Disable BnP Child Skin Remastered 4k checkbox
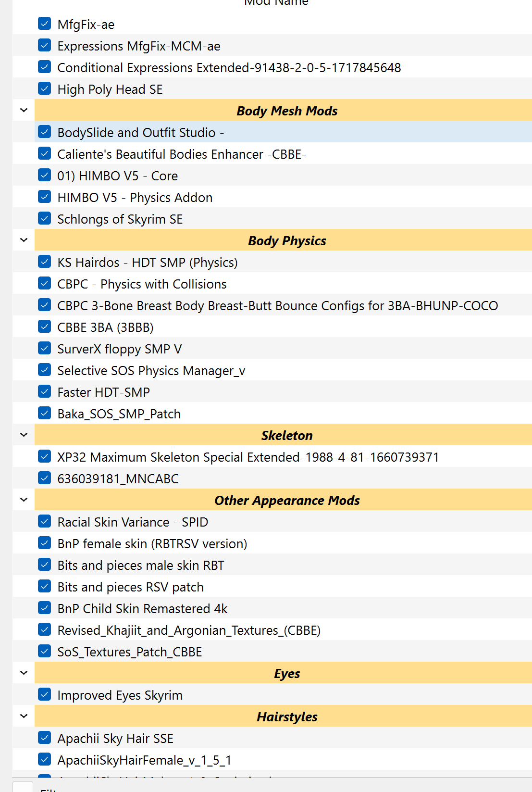The width and height of the screenshot is (532, 792). (x=44, y=608)
